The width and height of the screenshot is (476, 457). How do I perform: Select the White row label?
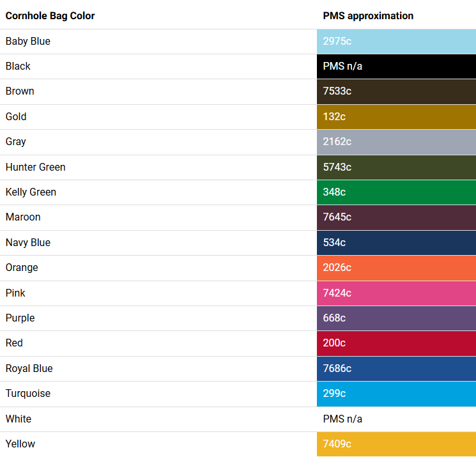(19, 419)
